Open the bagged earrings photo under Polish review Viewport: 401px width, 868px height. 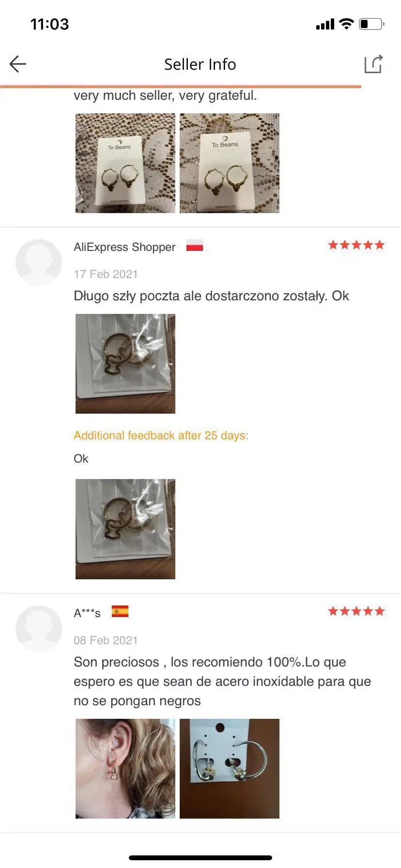point(125,364)
